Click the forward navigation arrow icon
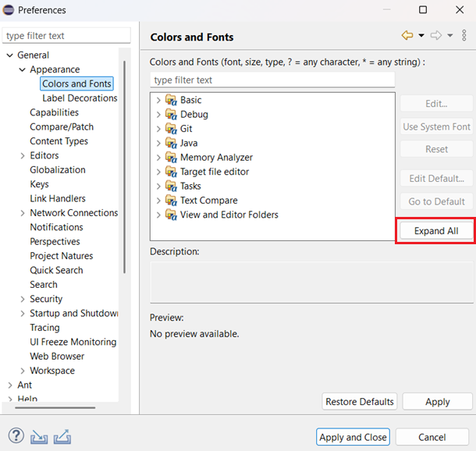This screenshot has height=451, width=476. [436, 36]
